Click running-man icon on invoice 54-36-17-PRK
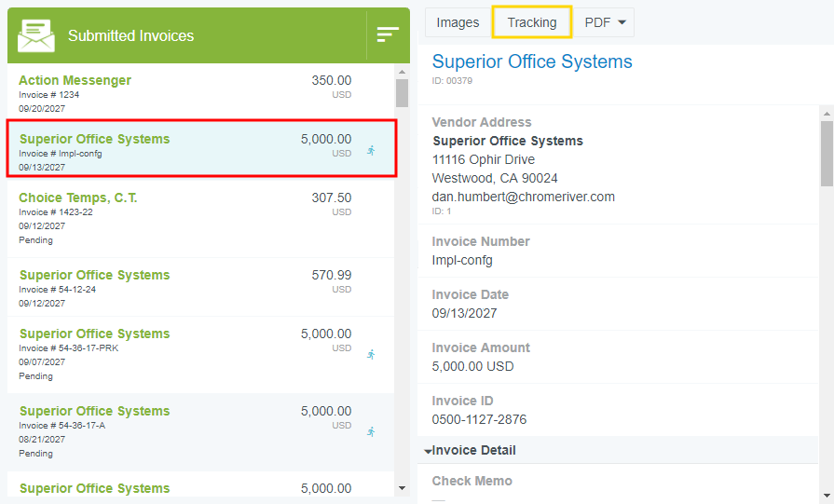 pyautogui.click(x=371, y=354)
